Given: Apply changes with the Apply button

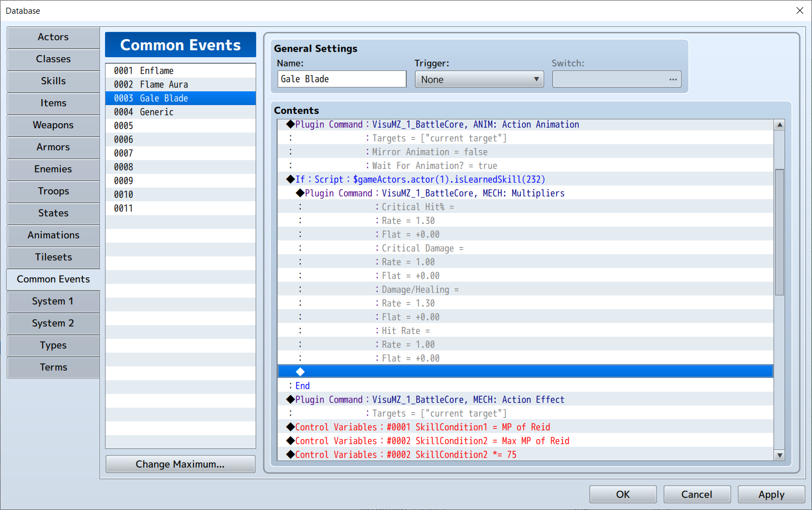Looking at the screenshot, I should click(x=771, y=495).
